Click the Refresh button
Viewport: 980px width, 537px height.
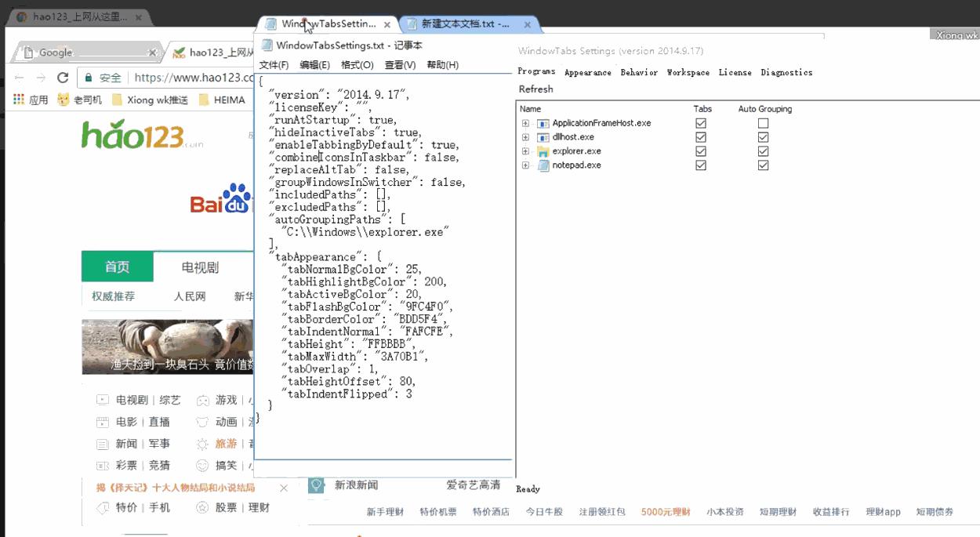tap(535, 89)
